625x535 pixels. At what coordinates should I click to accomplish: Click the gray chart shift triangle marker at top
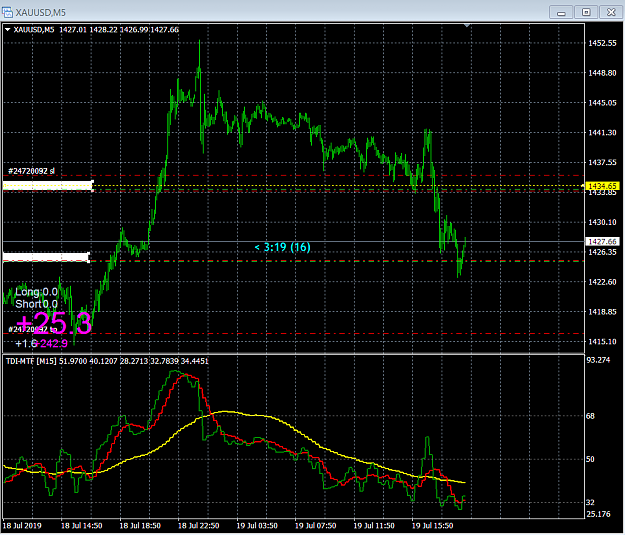coord(467,26)
